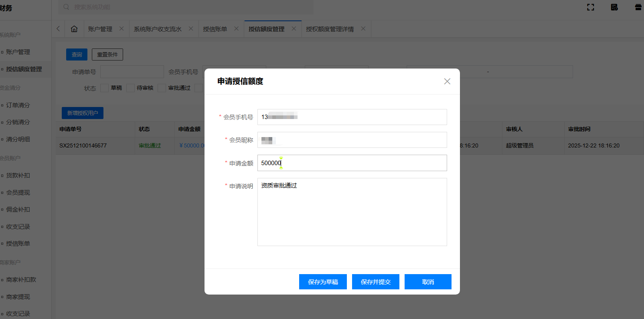Click the 重置条件 button
The image size is (644, 319).
tap(107, 55)
